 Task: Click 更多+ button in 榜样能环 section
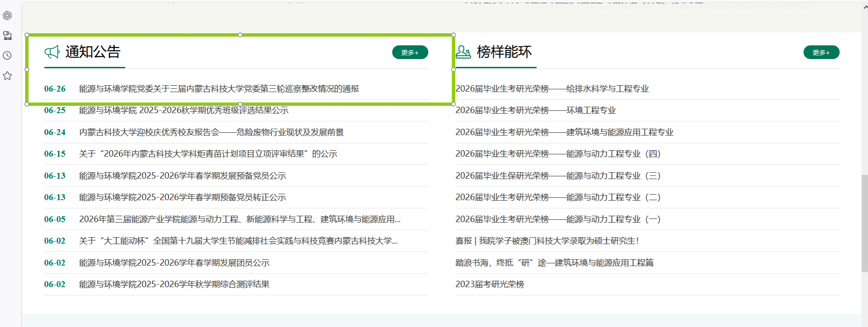(x=821, y=52)
